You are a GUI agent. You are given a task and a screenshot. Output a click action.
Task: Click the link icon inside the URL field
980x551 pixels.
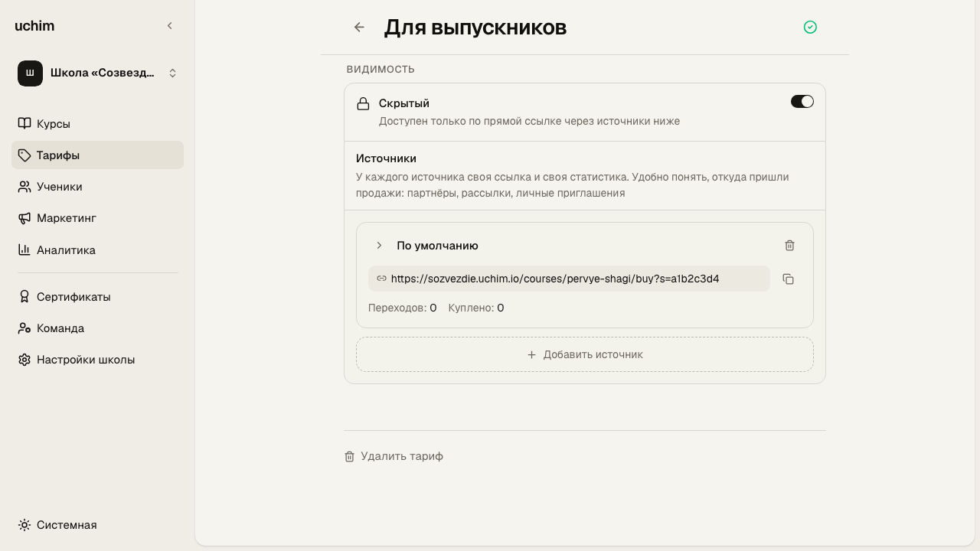381,279
